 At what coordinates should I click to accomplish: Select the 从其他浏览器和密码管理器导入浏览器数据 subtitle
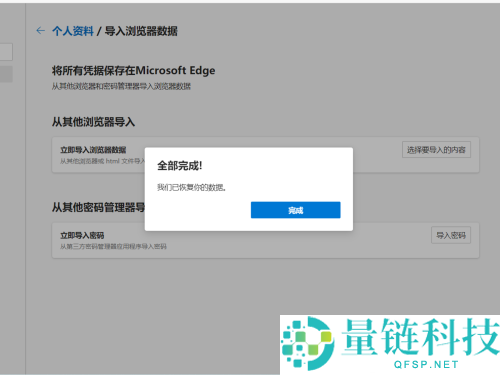121,86
